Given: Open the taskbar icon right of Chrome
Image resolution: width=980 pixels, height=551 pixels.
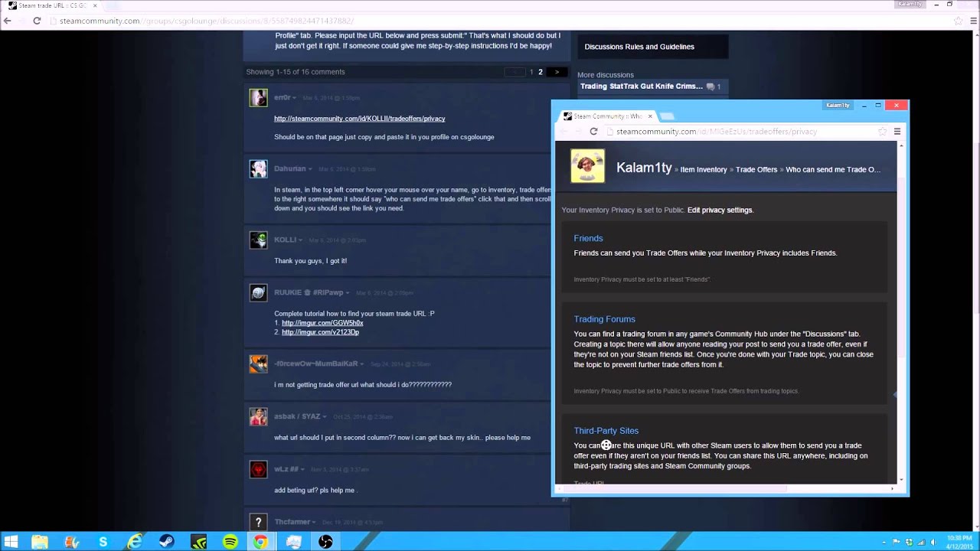Looking at the screenshot, I should click(294, 542).
